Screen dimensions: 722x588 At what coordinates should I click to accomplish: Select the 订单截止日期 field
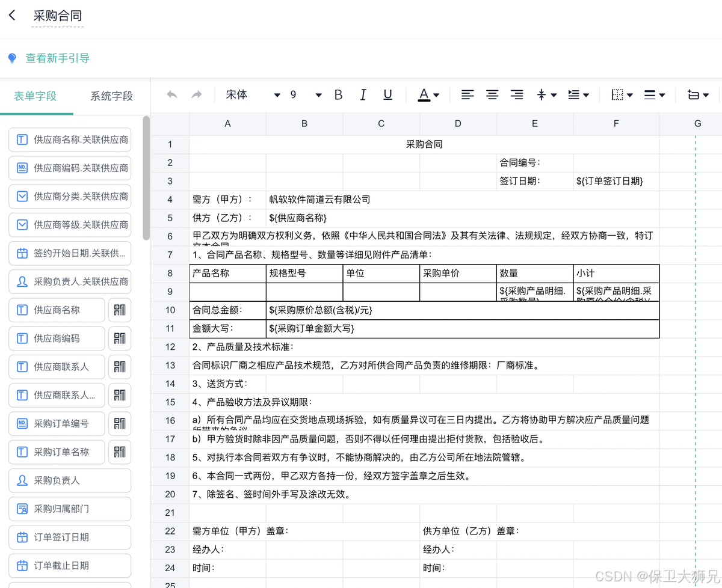pos(70,566)
